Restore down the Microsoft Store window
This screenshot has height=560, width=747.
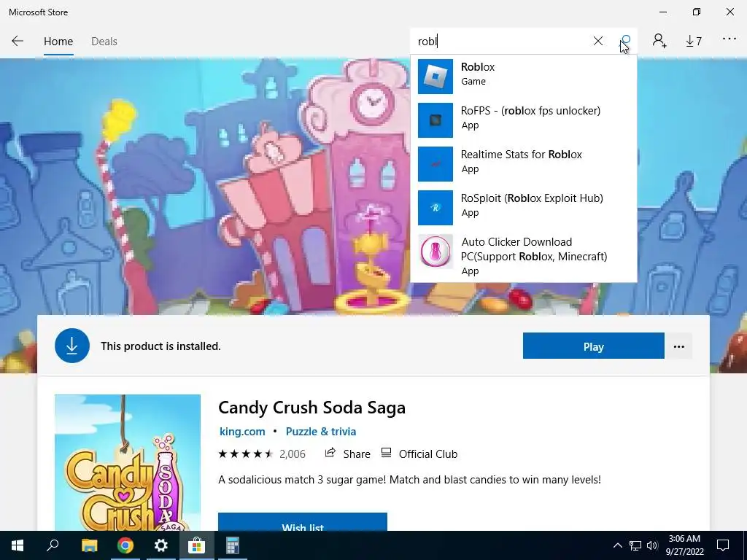(697, 12)
